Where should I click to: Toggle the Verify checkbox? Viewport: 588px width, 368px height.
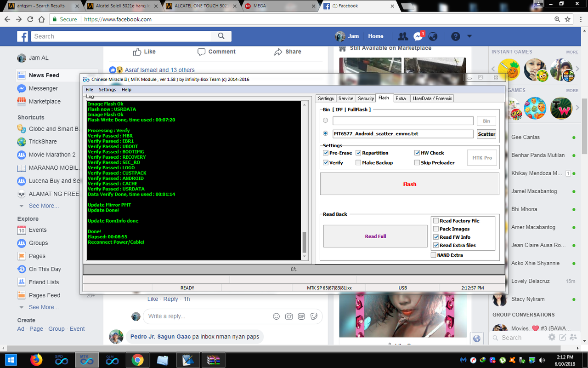point(326,162)
